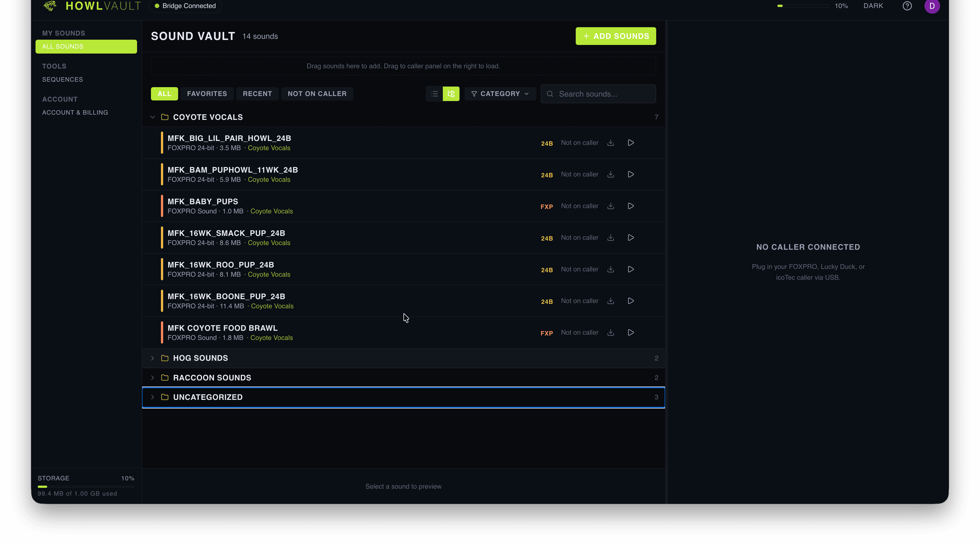The image size is (980, 545).
Task: Click download icon for MFK_16WK_ROO_PUP_24B
Action: [611, 269]
